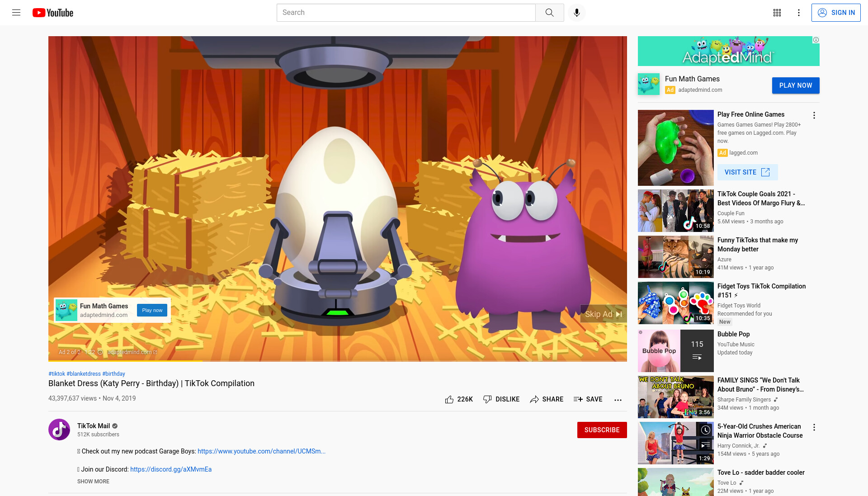
Task: Open menu for Play Free Online Games ad
Action: tap(814, 115)
